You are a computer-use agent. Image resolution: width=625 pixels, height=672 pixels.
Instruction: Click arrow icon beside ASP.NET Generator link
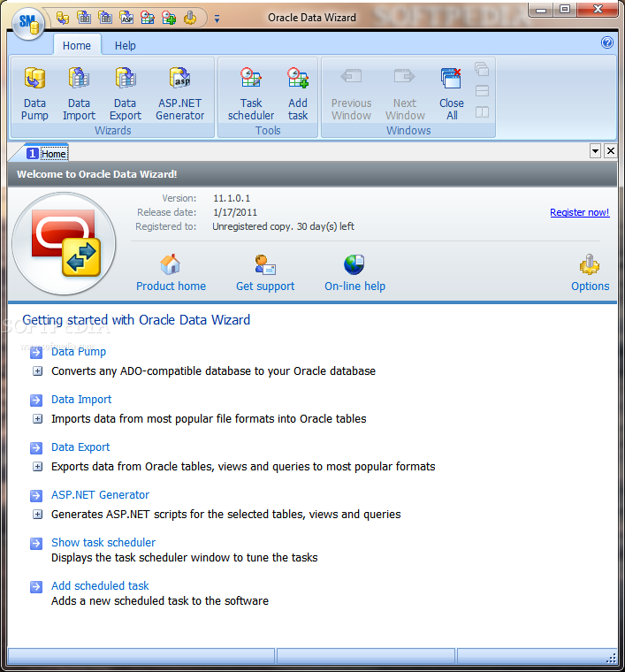click(36, 495)
